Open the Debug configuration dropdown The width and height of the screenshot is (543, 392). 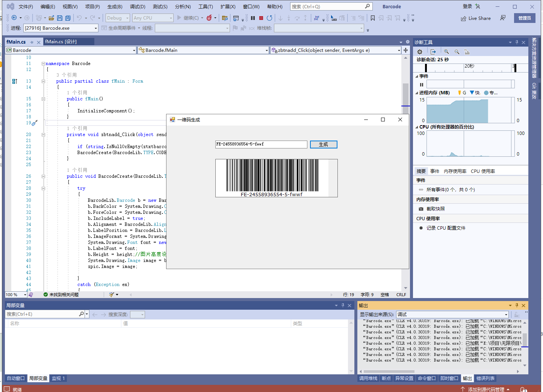tap(118, 18)
